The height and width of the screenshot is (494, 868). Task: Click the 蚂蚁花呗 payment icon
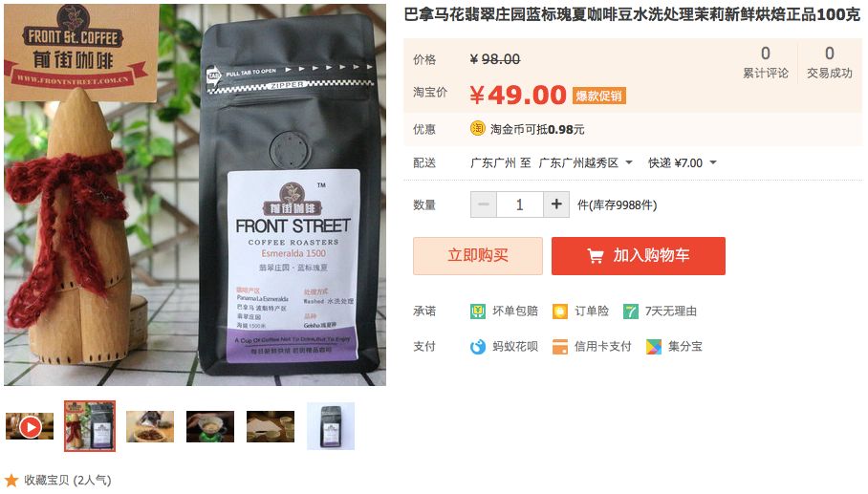[477, 347]
